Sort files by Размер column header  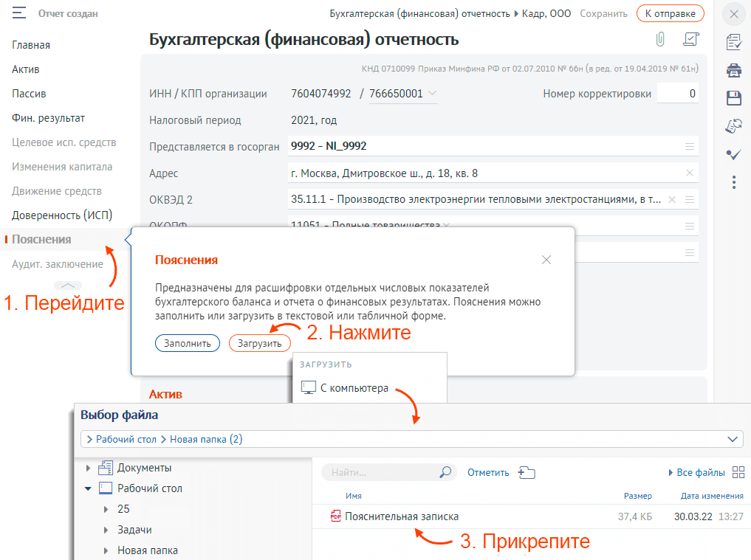[637, 496]
